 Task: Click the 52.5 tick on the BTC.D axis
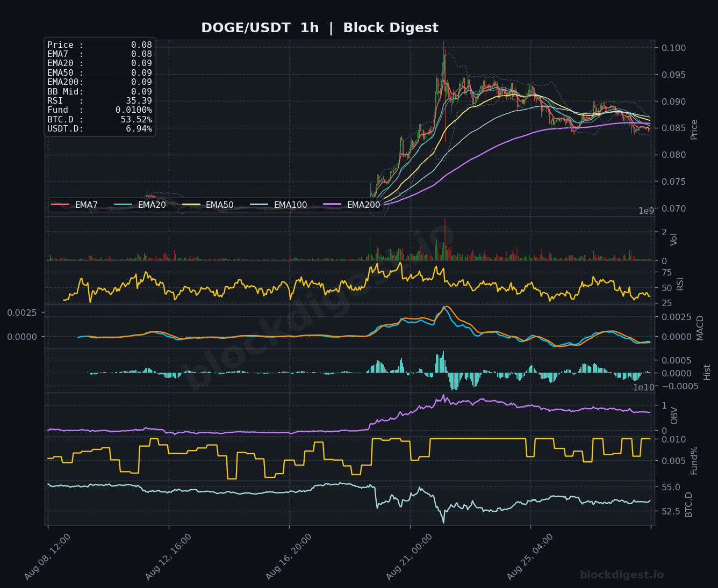[x=671, y=511]
